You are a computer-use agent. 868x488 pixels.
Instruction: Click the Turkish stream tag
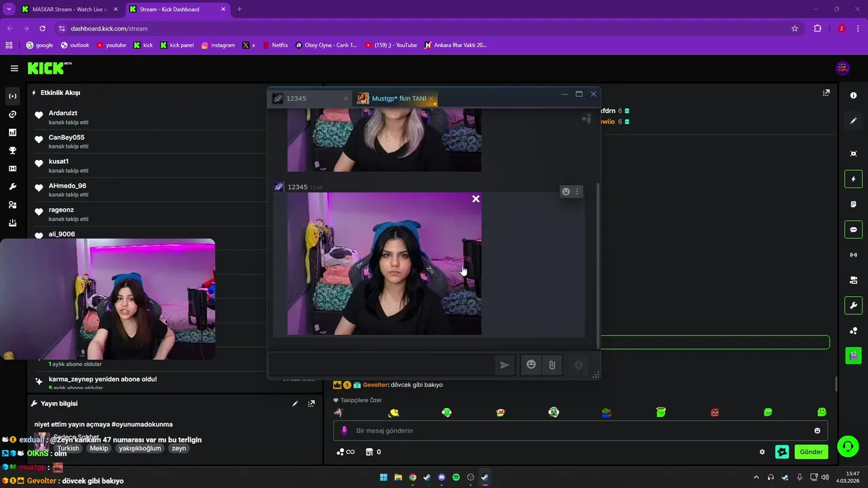68,449
